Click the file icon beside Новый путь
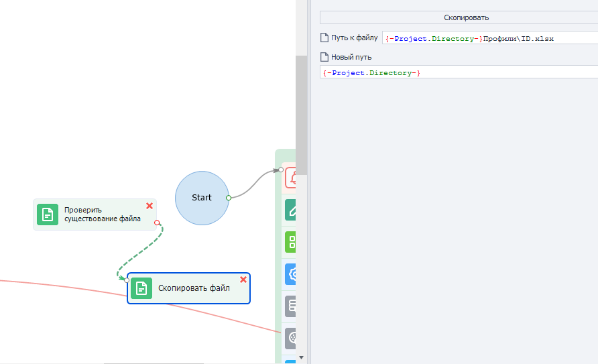This screenshot has height=364, width=598. [324, 57]
